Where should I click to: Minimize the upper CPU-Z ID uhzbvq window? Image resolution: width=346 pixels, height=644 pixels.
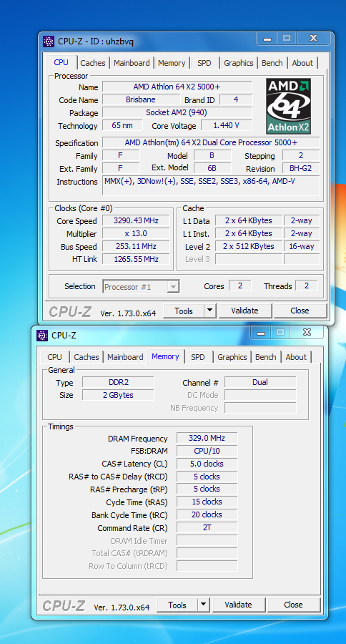point(267,39)
